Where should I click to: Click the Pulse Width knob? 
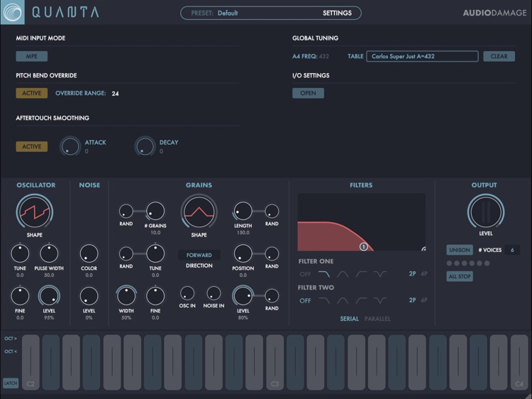[49, 253]
